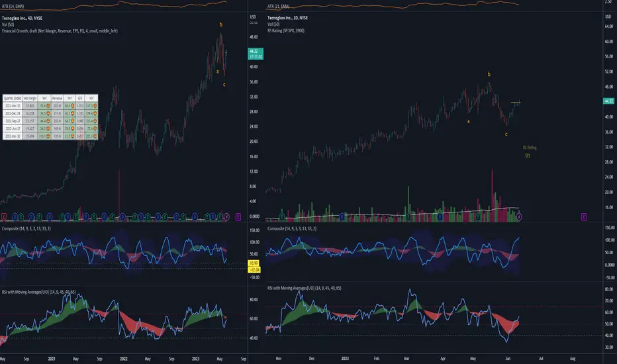617x364 pixels.
Task: Click the 2022-Jun-27 quarter row cell
Action: pyautogui.click(x=12, y=128)
